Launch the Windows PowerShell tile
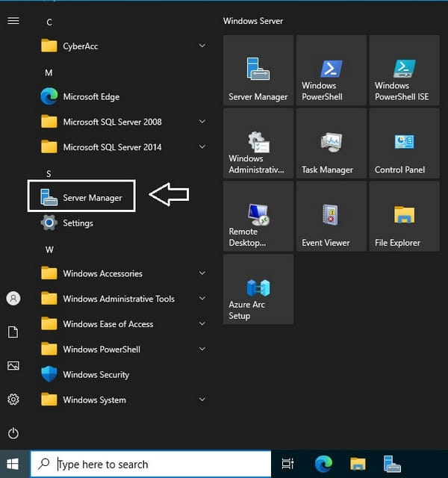The height and width of the screenshot is (478, 448). 331,70
